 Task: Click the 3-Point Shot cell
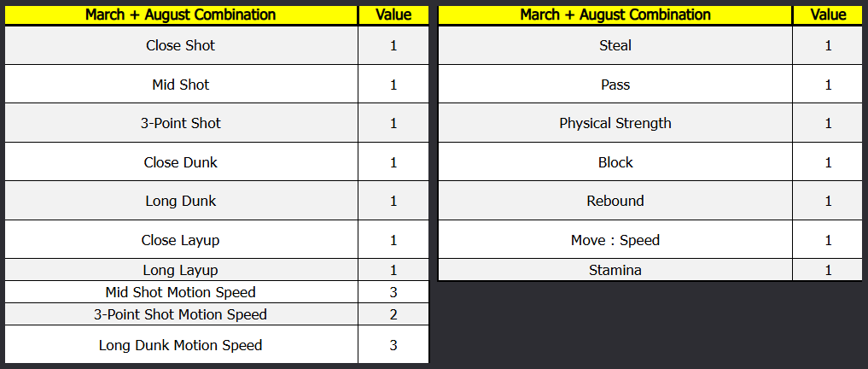(x=180, y=123)
